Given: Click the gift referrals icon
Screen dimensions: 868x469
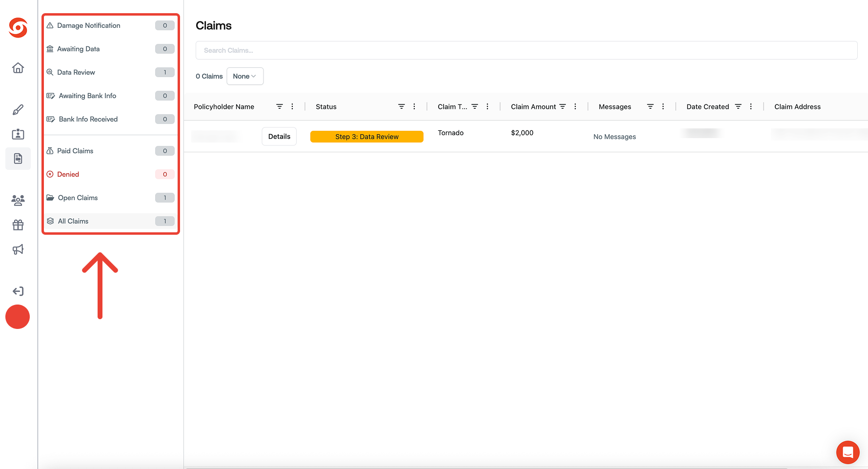Looking at the screenshot, I should click(x=18, y=224).
